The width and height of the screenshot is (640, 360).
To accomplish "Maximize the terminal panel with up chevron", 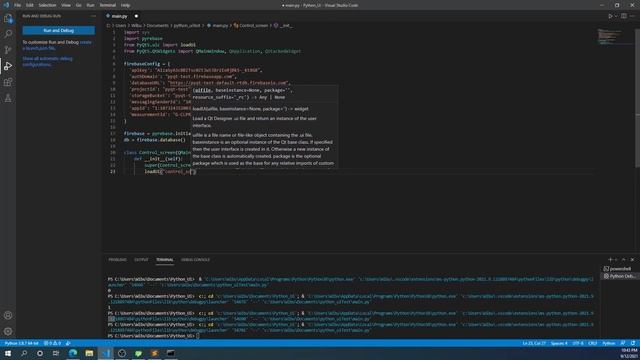I will pyautogui.click(x=624, y=260).
